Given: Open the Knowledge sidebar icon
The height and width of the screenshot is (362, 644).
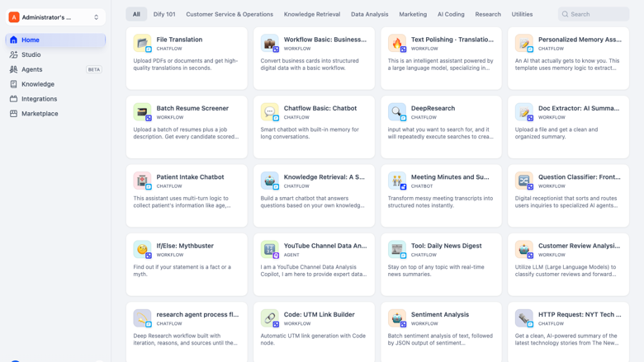Looking at the screenshot, I should 13,84.
